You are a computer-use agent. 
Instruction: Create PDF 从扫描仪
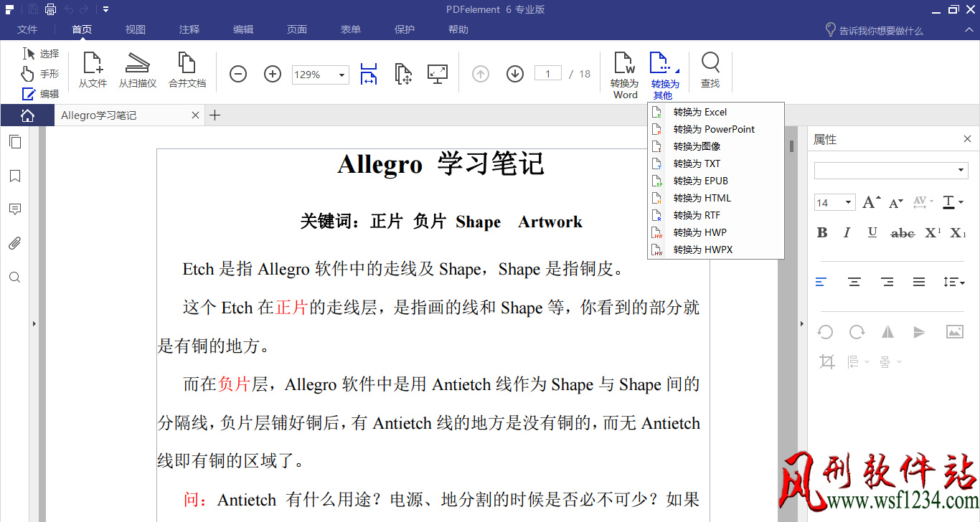(x=138, y=70)
